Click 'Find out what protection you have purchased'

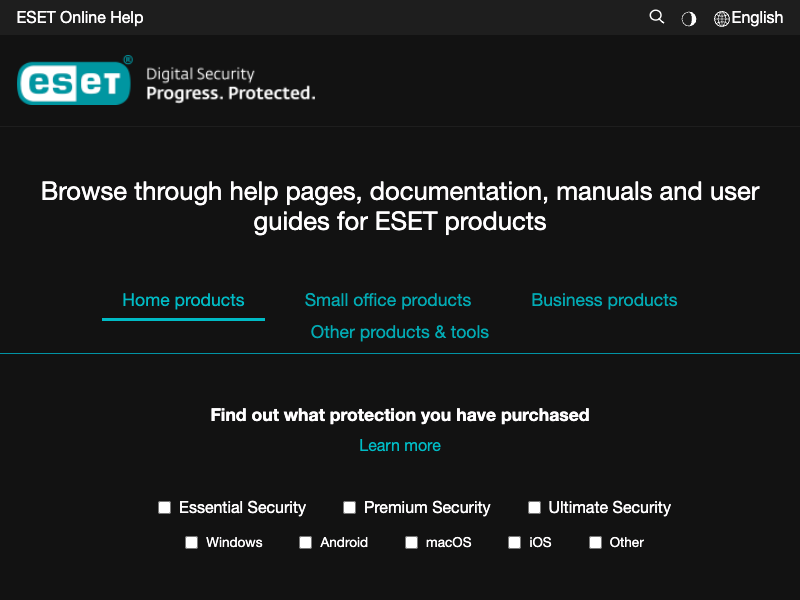click(400, 415)
